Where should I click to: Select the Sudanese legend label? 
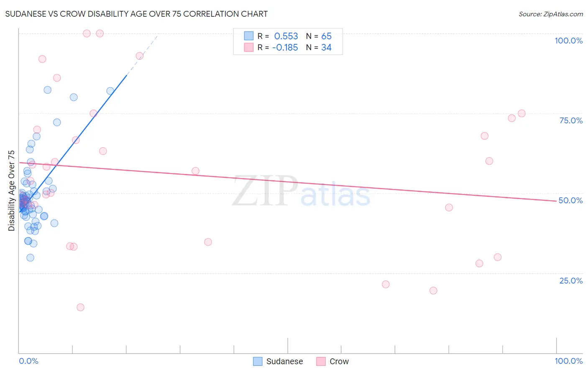coord(284,361)
